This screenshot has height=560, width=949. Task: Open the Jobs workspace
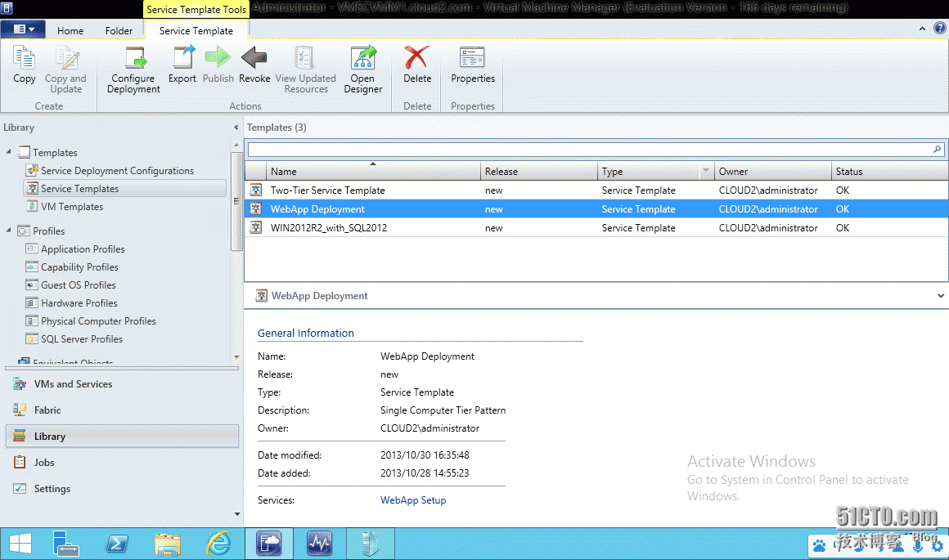pyautogui.click(x=122, y=463)
